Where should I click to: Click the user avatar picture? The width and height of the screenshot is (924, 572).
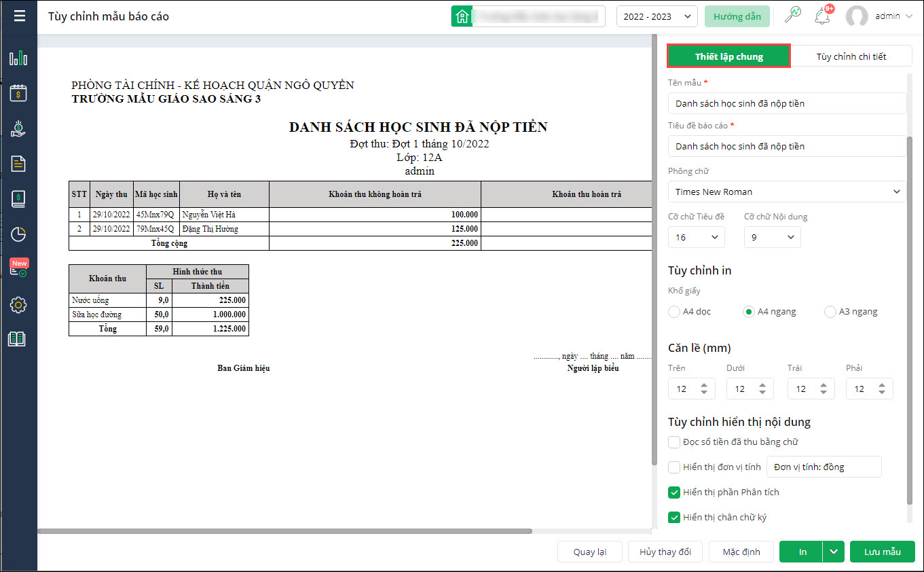[x=857, y=16]
